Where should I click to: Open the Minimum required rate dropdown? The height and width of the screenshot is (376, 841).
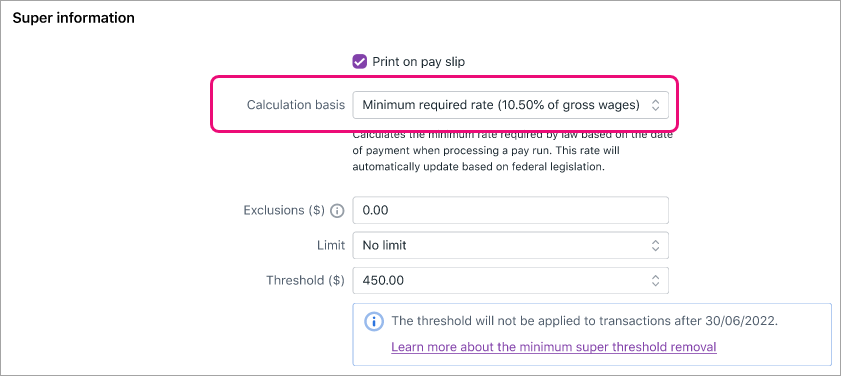[x=510, y=105]
